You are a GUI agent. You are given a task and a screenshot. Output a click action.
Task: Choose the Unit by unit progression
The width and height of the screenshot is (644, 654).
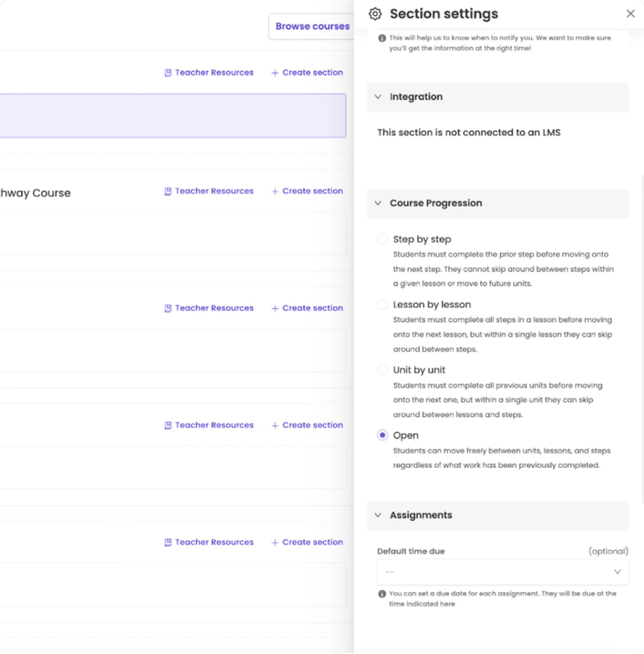tap(382, 370)
